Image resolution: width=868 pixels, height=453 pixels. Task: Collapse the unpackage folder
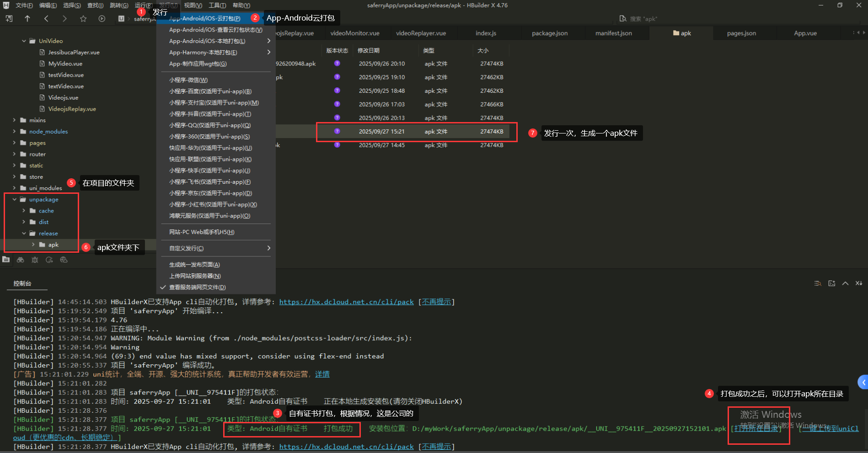(14, 200)
